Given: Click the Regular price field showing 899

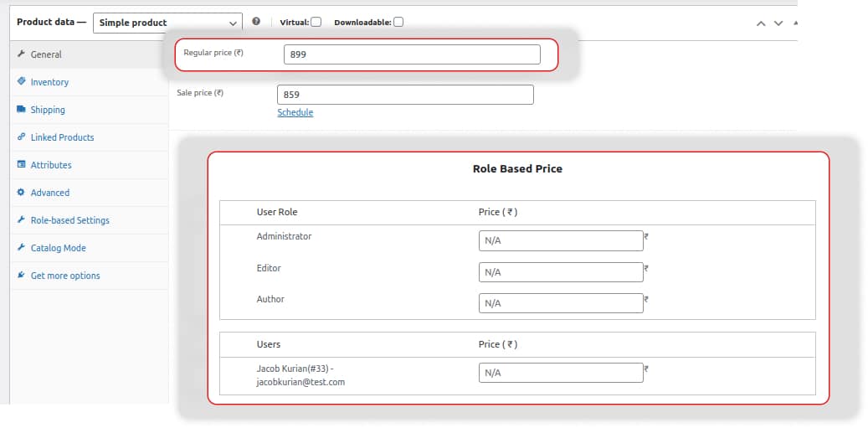Looking at the screenshot, I should [x=412, y=54].
